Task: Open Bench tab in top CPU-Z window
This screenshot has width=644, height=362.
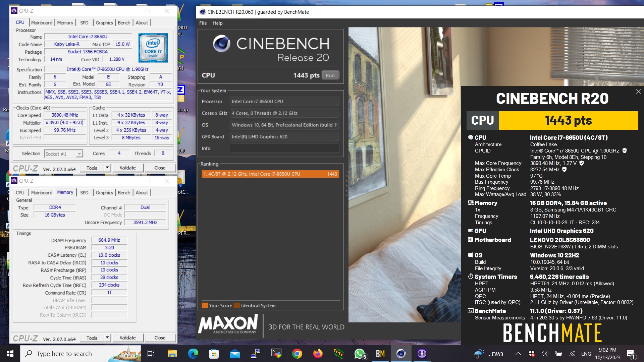Action: pos(124,22)
